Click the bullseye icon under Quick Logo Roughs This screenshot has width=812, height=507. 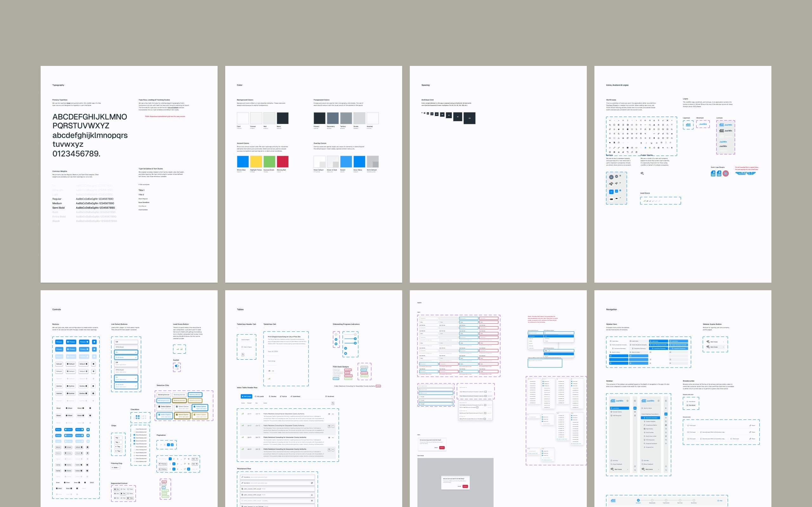(726, 174)
